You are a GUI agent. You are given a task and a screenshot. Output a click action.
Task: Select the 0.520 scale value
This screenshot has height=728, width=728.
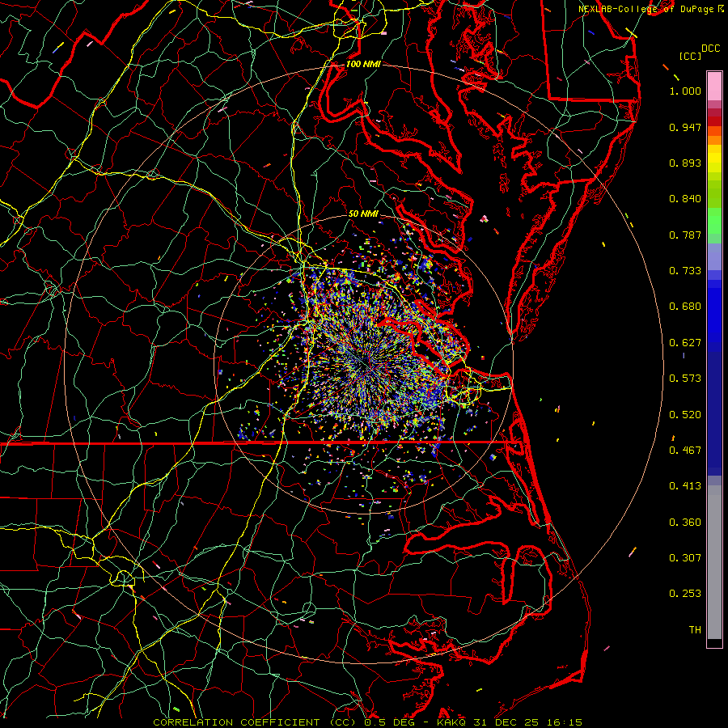click(x=685, y=415)
